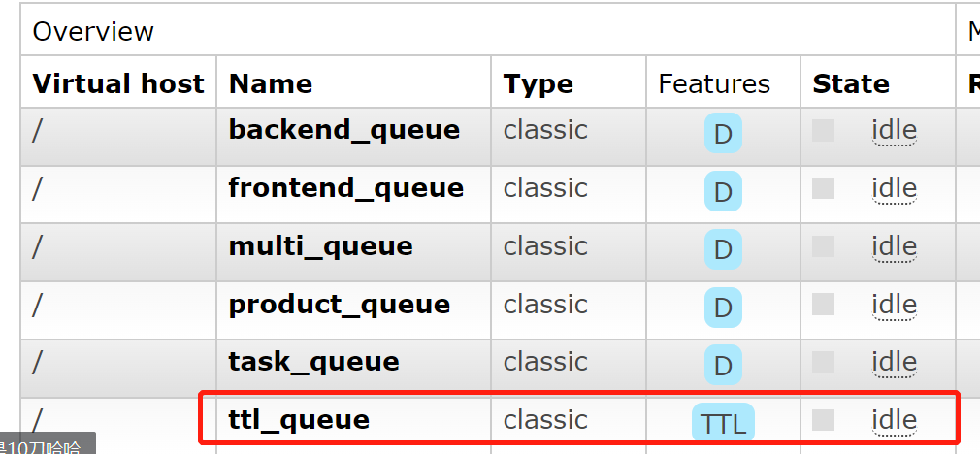Image resolution: width=980 pixels, height=454 pixels.
Task: Open the backend_queue queue details
Action: 344,130
